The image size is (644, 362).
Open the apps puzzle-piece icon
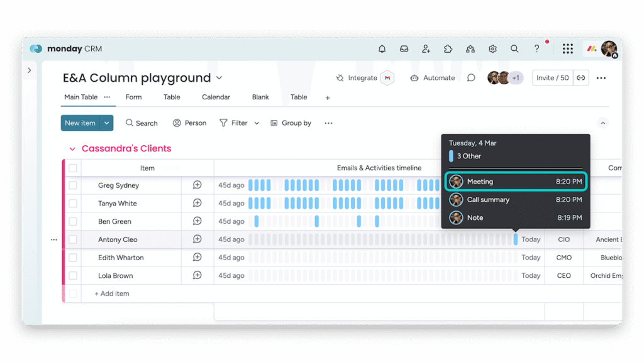[448, 49]
